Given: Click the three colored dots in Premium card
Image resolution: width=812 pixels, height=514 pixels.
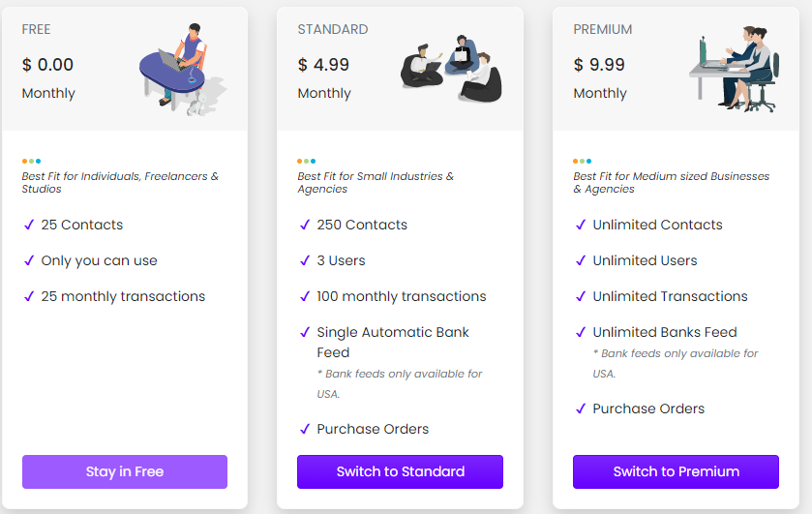Looking at the screenshot, I should tap(582, 161).
